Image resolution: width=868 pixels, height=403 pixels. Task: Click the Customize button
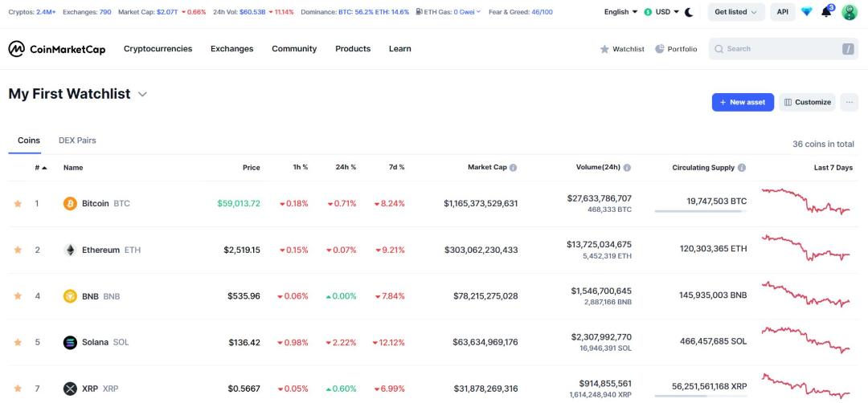coord(807,102)
